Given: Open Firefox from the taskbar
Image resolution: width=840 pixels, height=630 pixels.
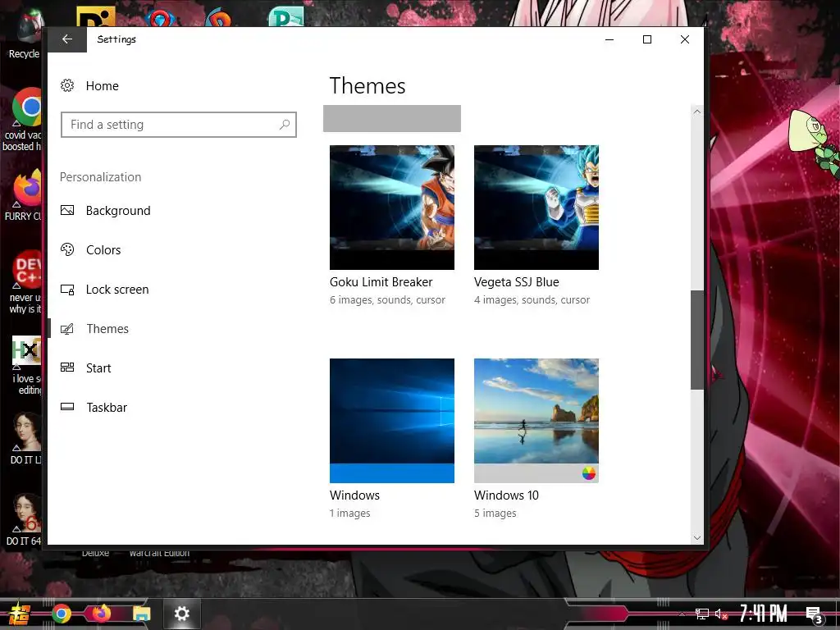Looking at the screenshot, I should point(101,613).
